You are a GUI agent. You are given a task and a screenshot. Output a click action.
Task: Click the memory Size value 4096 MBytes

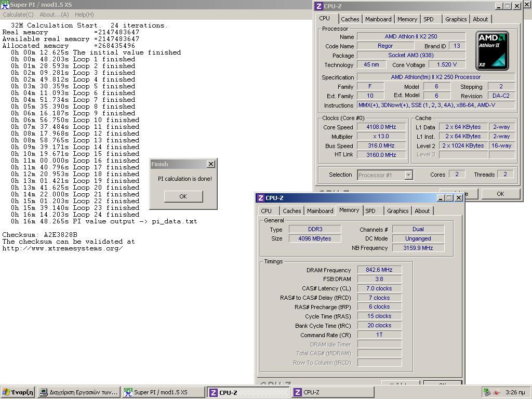[x=315, y=238]
